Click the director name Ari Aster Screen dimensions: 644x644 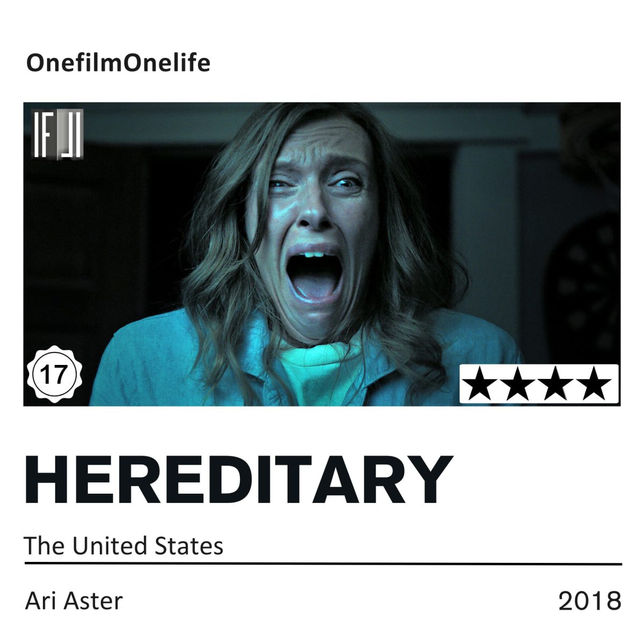74,601
